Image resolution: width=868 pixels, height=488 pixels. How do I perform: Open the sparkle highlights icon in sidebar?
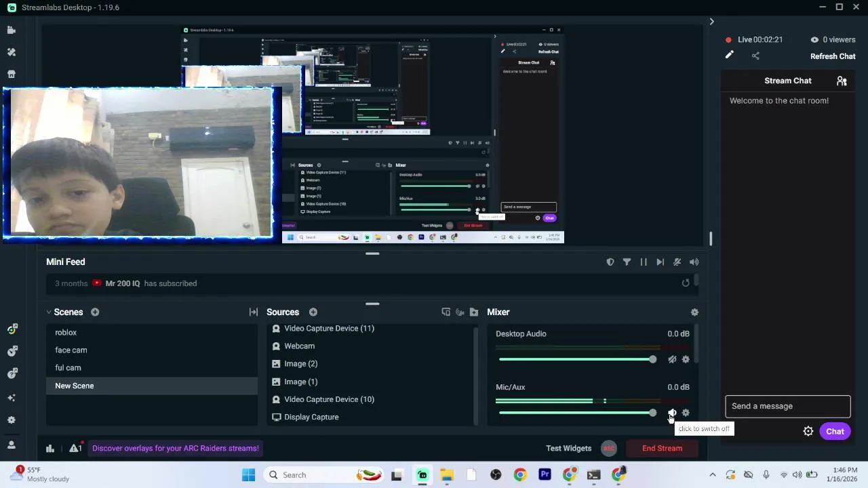(x=12, y=398)
